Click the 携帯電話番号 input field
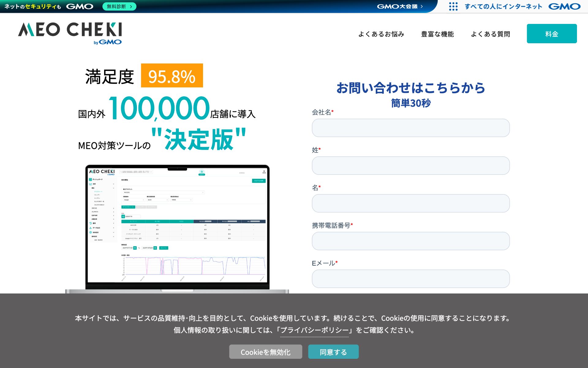588x368 pixels. point(411,241)
